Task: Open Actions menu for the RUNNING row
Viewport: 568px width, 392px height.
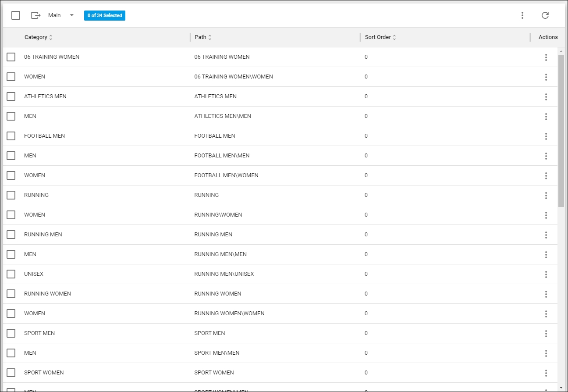Action: coord(546,196)
